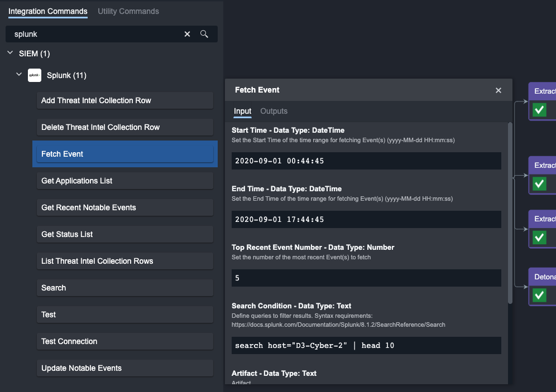Select the Input tab
Screen dimensions: 556x392
(x=242, y=111)
